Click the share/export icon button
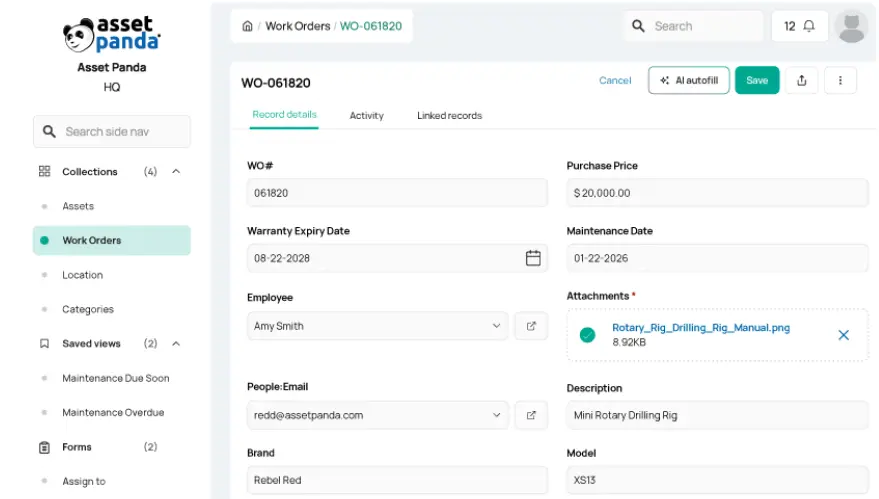The width and height of the screenshot is (879, 499). tap(801, 81)
